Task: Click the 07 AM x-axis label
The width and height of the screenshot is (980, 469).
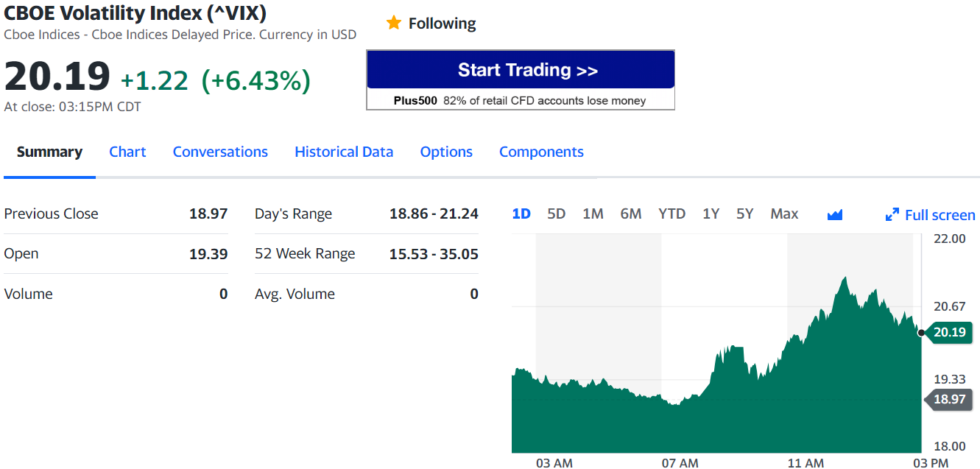Action: click(680, 463)
